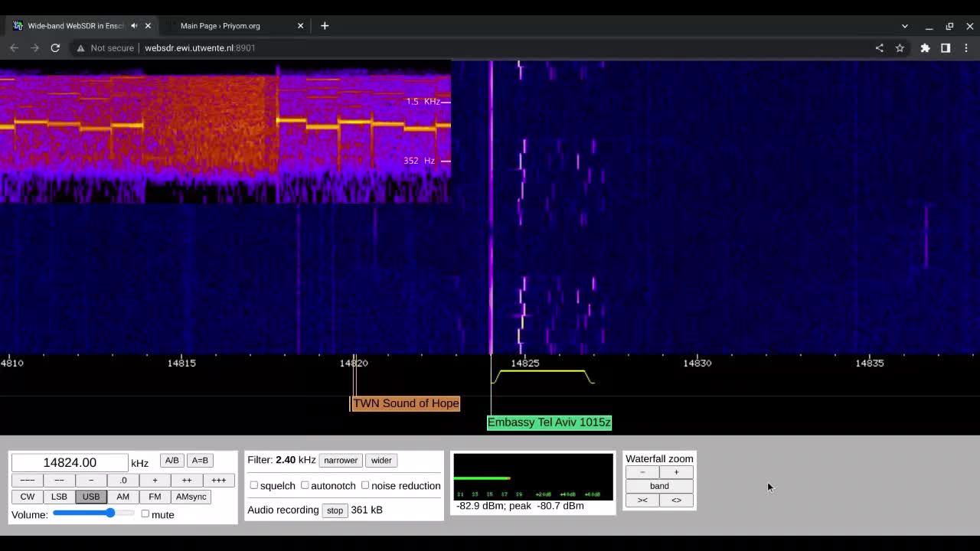Image resolution: width=980 pixels, height=551 pixels.
Task: Tune down with the single-minus button
Action: tap(91, 480)
